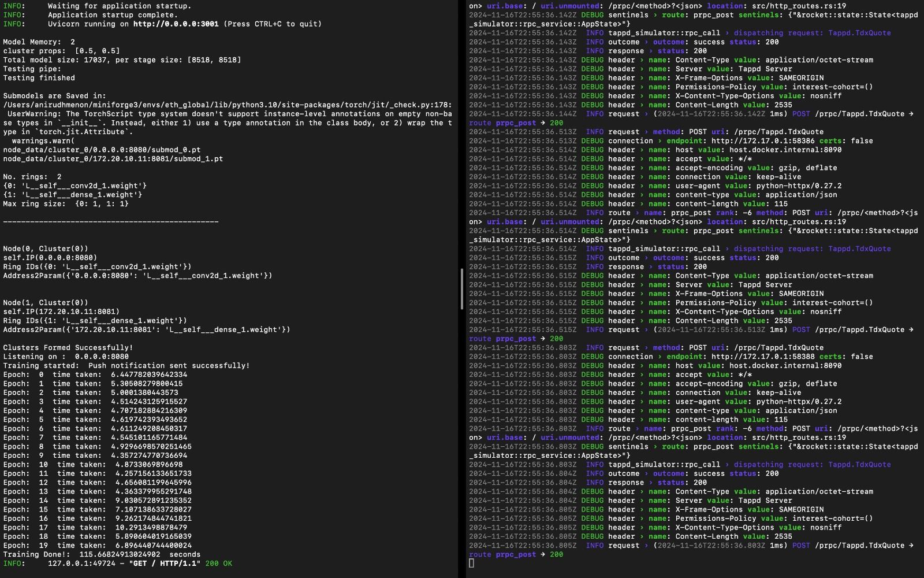Click the last 'route prpc_post → 200' line
Image resolution: width=924 pixels, height=578 pixels.
coord(516,554)
